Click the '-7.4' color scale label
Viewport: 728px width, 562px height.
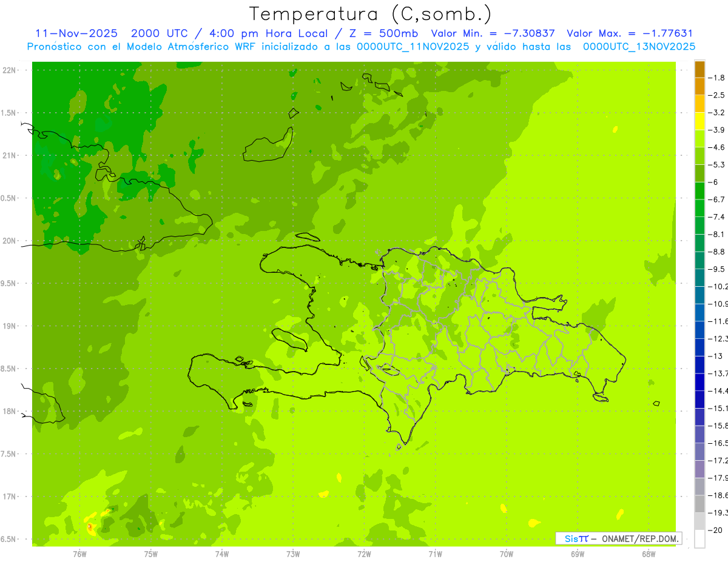[717, 217]
